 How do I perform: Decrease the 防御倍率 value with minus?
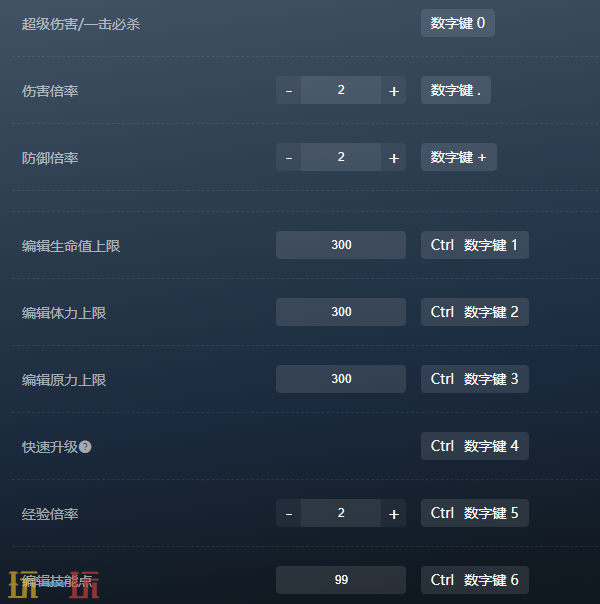click(x=289, y=157)
